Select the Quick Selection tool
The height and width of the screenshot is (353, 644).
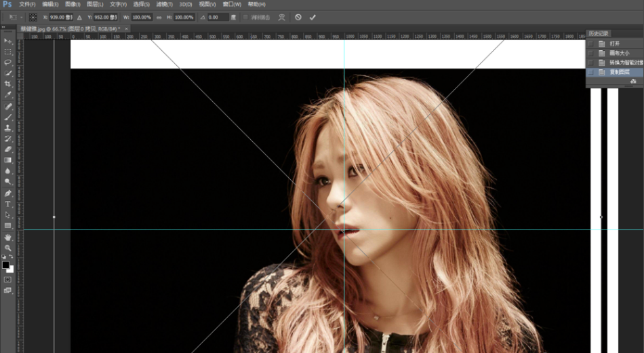pos(8,73)
